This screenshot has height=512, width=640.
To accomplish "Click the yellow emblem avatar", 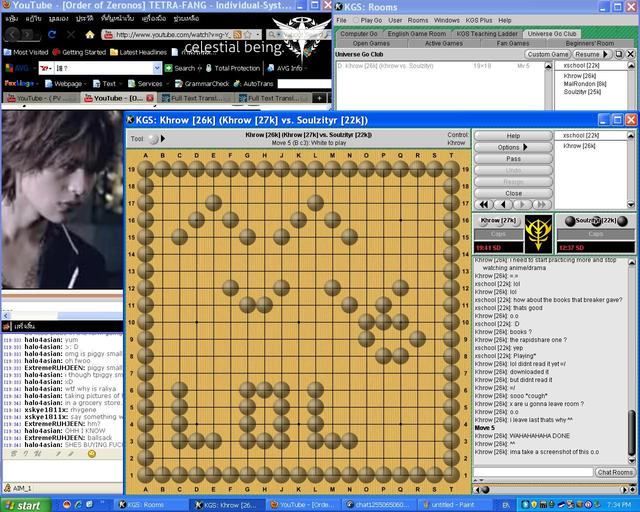I will click(x=538, y=234).
